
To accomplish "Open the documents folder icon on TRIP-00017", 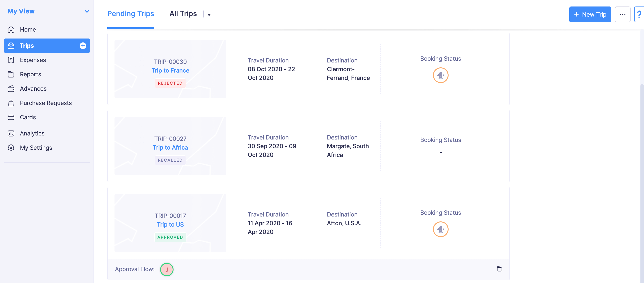I will (500, 269).
